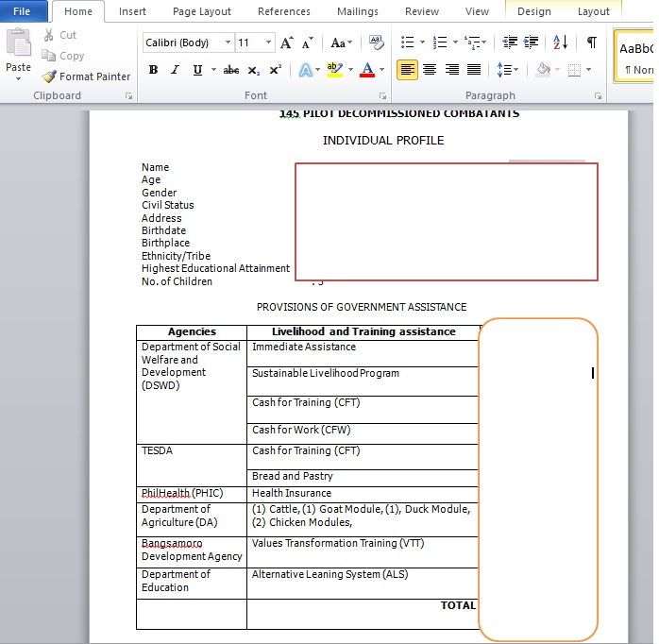Open the font name dropdown
Screen dimensions: 659x644
pos(228,42)
